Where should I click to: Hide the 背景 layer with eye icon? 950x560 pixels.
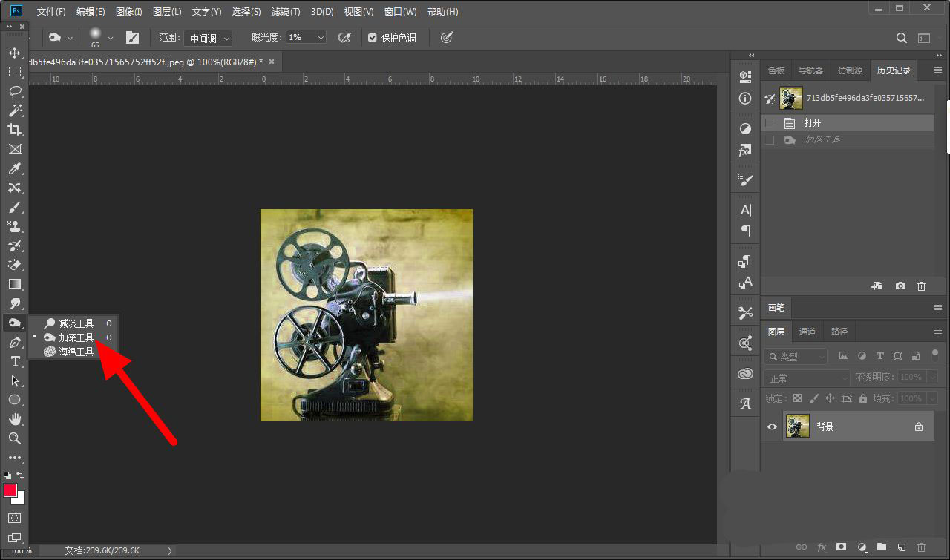[x=772, y=426]
